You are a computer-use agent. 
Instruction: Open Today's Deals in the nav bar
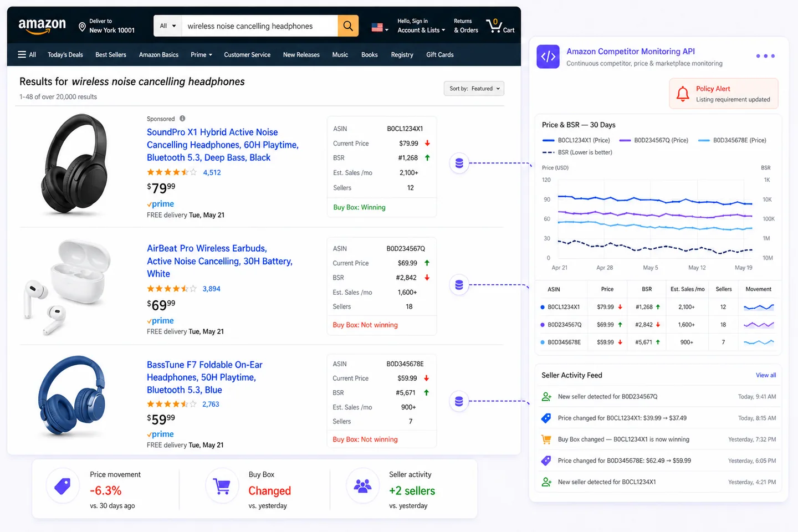pos(65,55)
